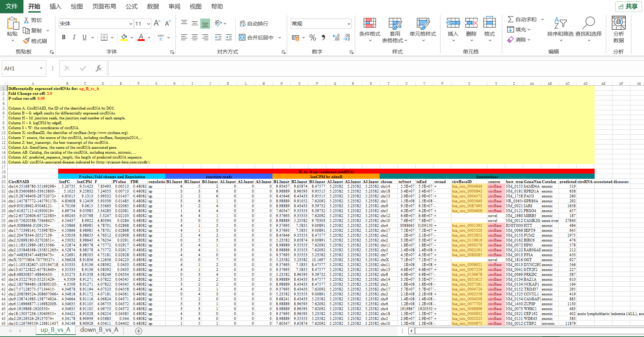Screen dimensions: 644x337
Task: Decrease font size button
Action: (168, 23)
